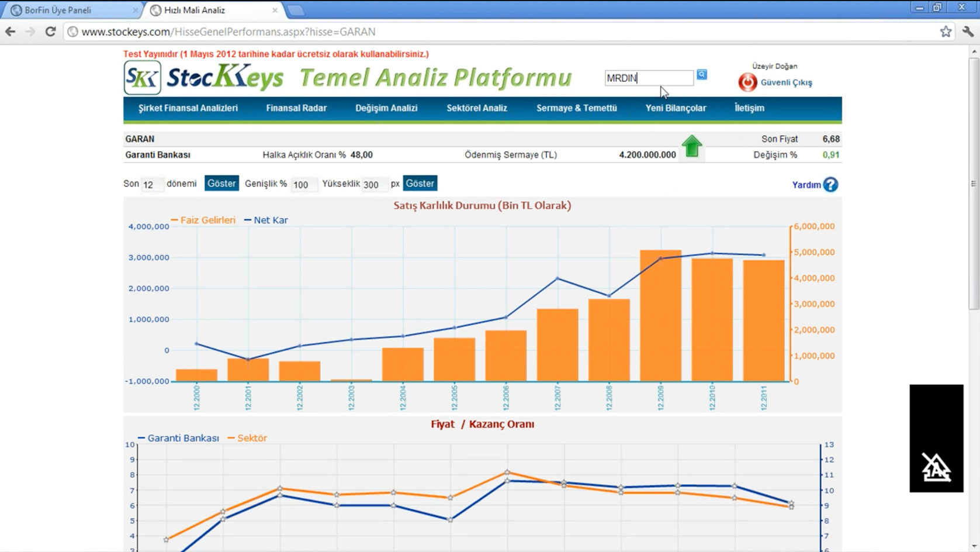This screenshot has width=980, height=552.
Task: Click the Göster button next to px
Action: pos(420,184)
